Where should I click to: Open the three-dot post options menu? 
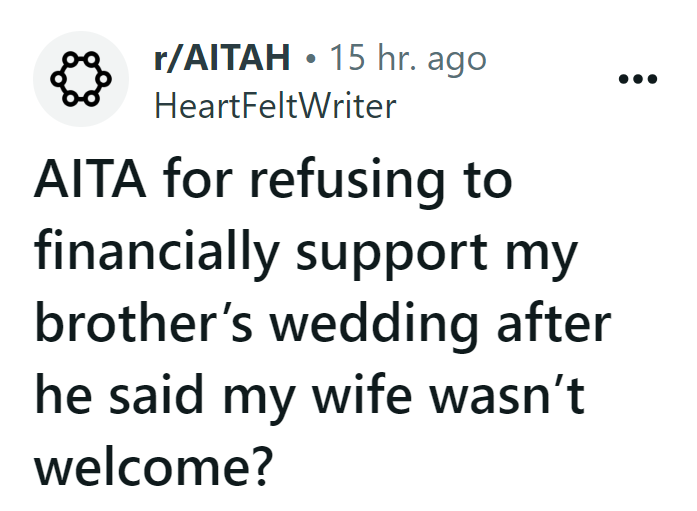(638, 79)
